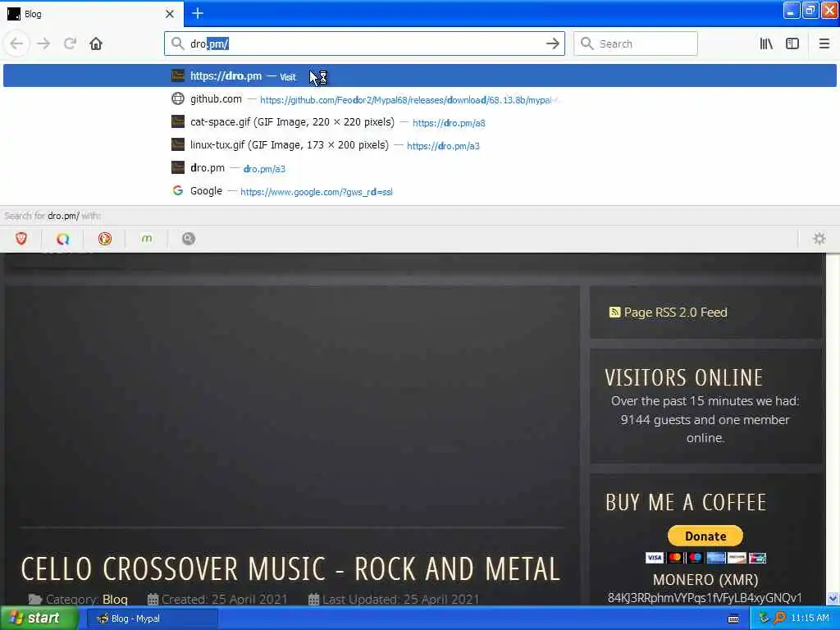The width and height of the screenshot is (840, 630).
Task: Open the Blog category link
Action: tap(115, 600)
